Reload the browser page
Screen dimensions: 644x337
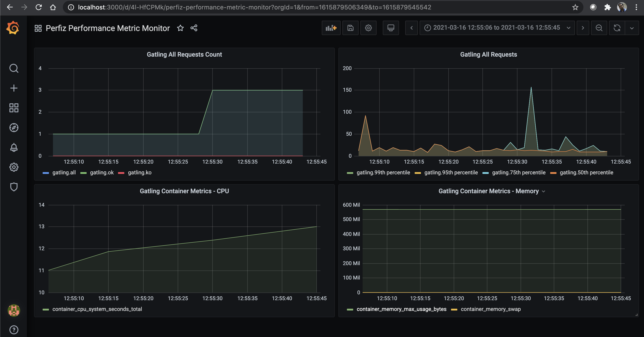tap(39, 7)
